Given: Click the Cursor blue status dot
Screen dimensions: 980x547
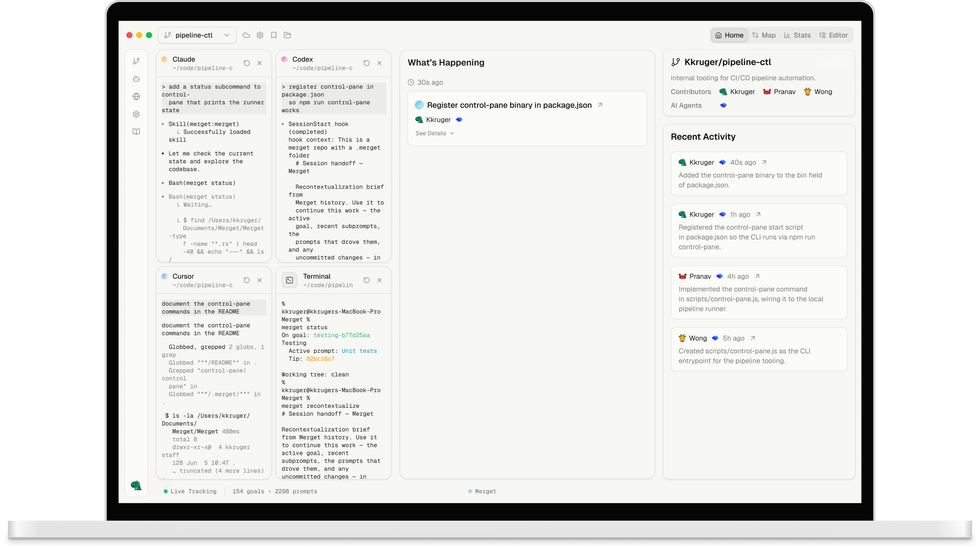Looking at the screenshot, I should pos(164,276).
